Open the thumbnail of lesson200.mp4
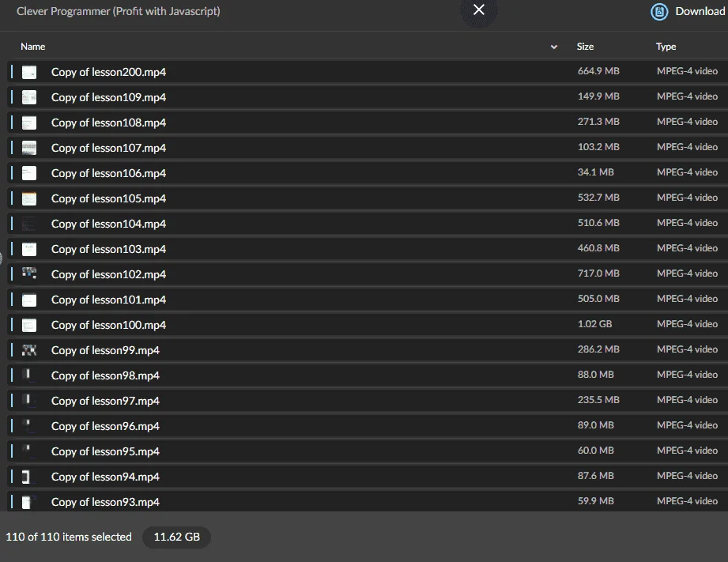 (29, 72)
